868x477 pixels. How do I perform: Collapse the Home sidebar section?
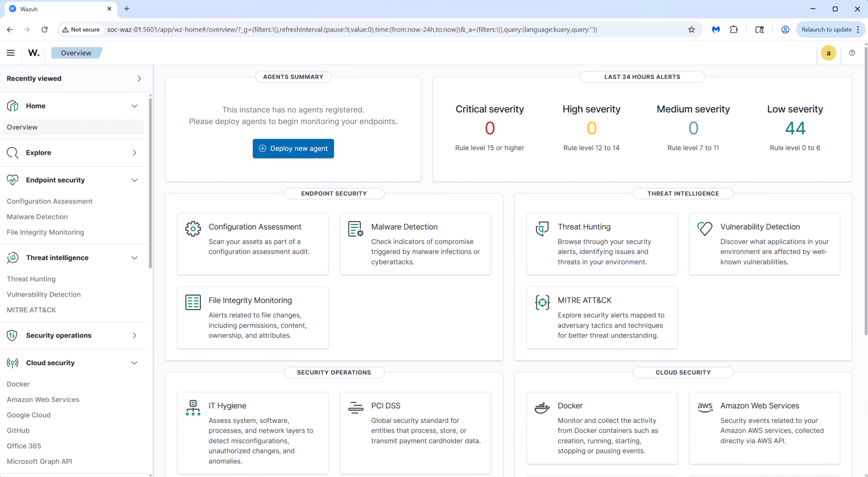134,106
